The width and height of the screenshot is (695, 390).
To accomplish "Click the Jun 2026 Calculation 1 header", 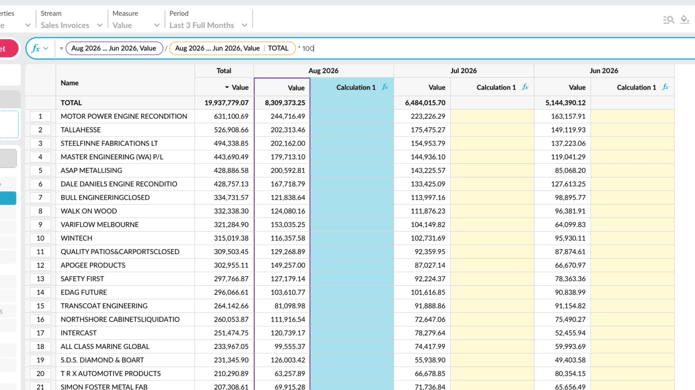I will tap(633, 87).
